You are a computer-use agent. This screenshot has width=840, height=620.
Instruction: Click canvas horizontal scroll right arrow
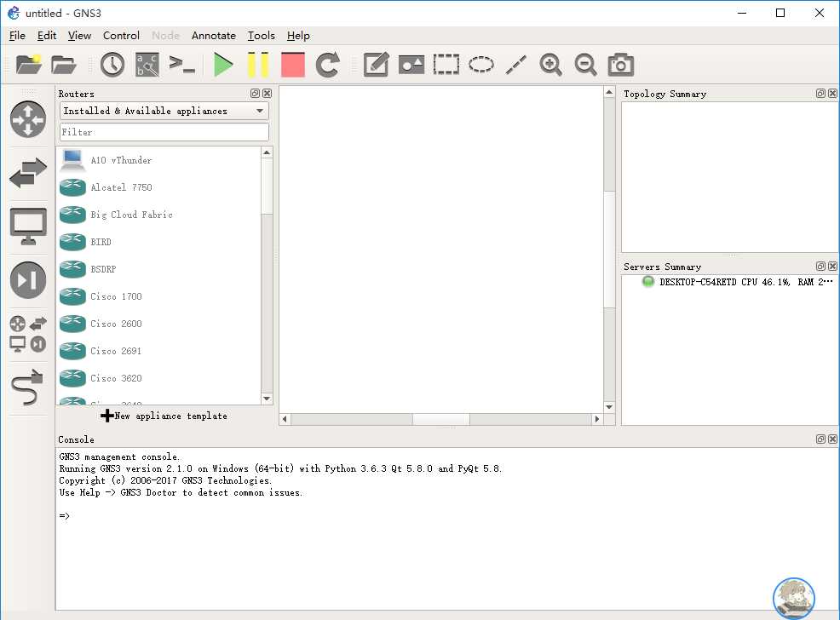(x=597, y=419)
